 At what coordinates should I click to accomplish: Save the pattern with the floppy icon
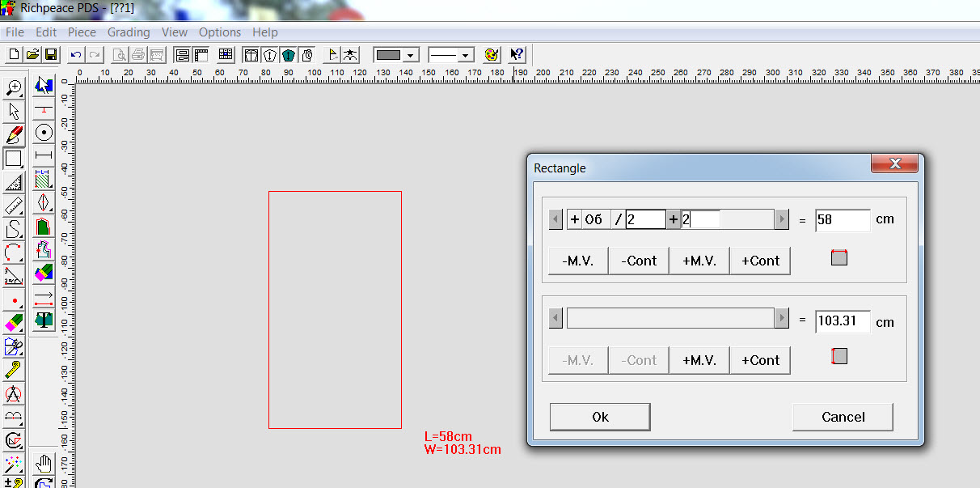click(51, 55)
